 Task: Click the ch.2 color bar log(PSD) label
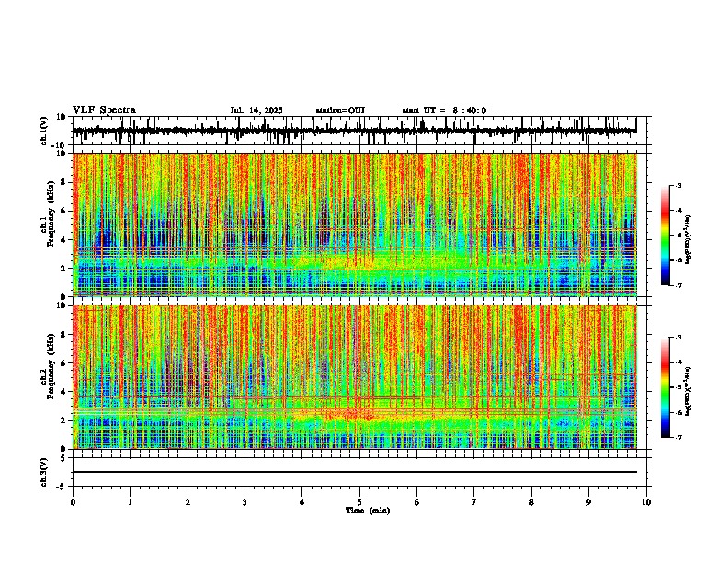(x=688, y=391)
